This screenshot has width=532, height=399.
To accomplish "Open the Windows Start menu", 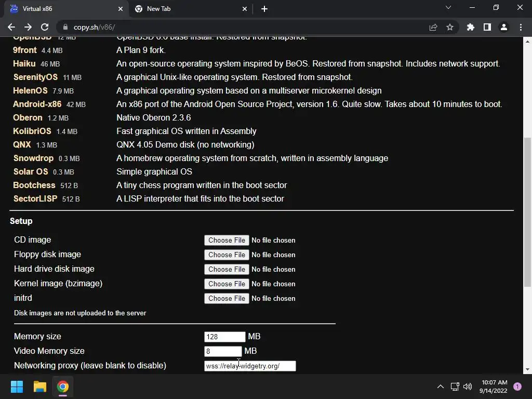I will pyautogui.click(x=17, y=387).
